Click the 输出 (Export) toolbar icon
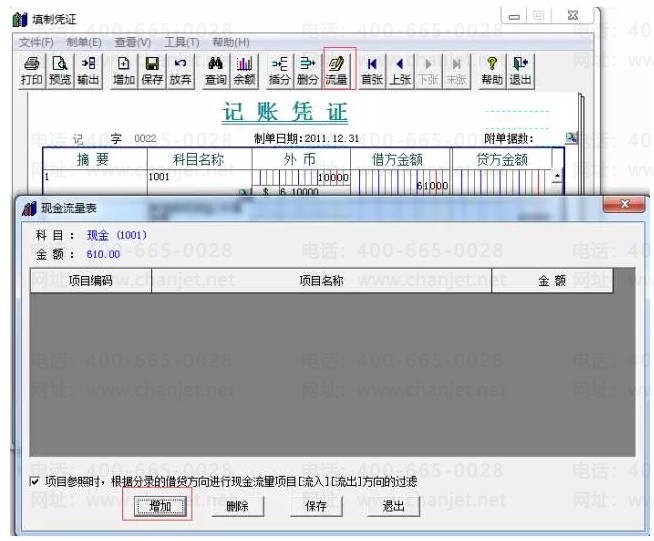 (88, 71)
